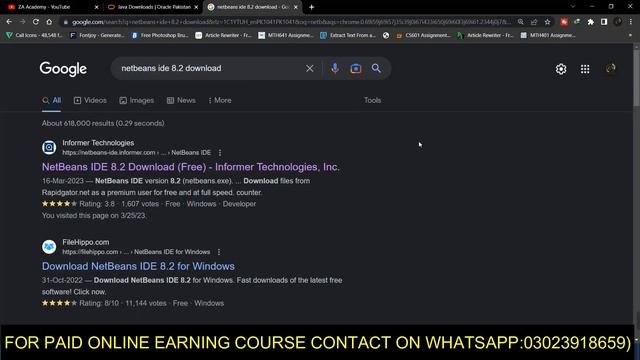This screenshot has height=360, width=640.
Task: Open the Chrome three-dot menu
Action: coord(631,22)
